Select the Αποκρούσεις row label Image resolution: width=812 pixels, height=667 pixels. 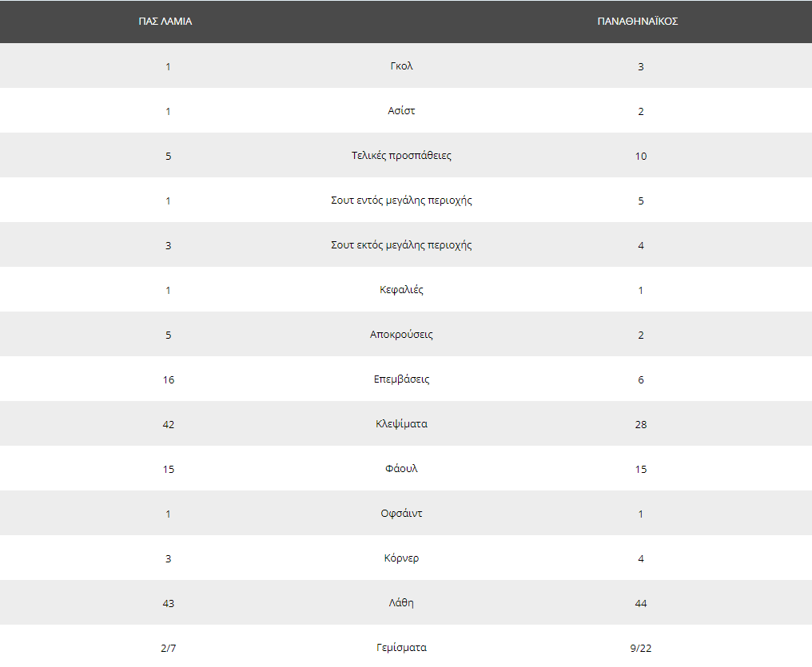tap(401, 334)
